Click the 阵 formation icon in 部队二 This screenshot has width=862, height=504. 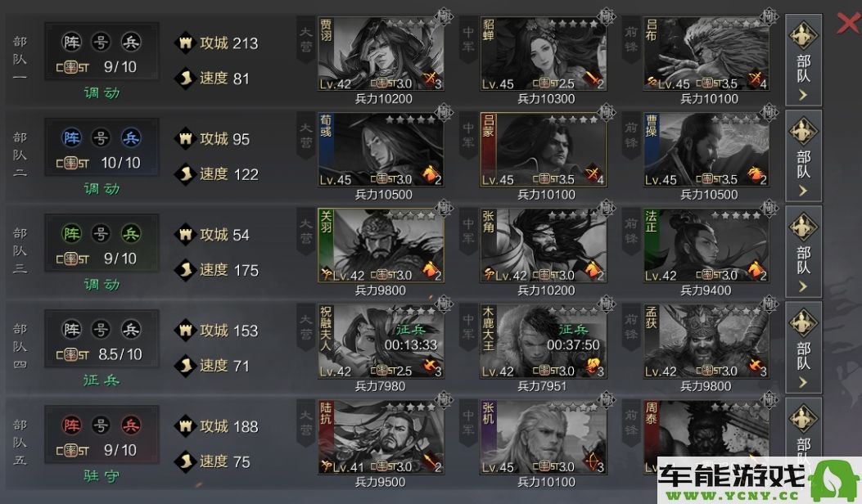(x=72, y=138)
